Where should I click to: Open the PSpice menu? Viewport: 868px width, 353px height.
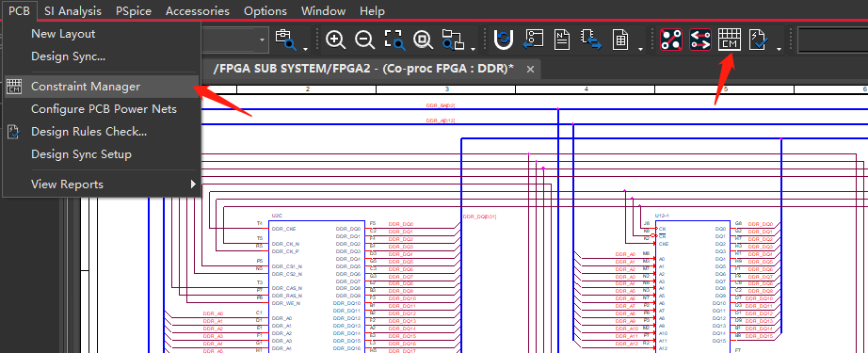(134, 11)
